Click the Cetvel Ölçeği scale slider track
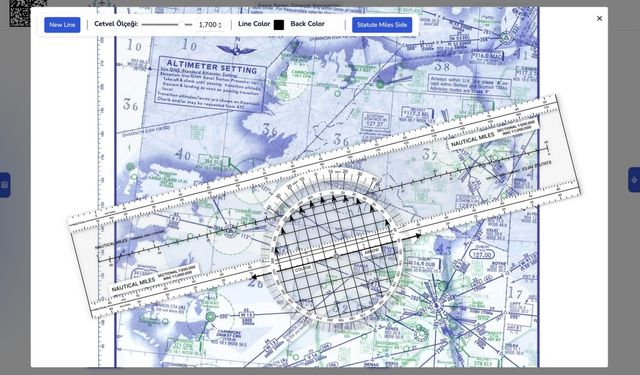 (x=167, y=24)
